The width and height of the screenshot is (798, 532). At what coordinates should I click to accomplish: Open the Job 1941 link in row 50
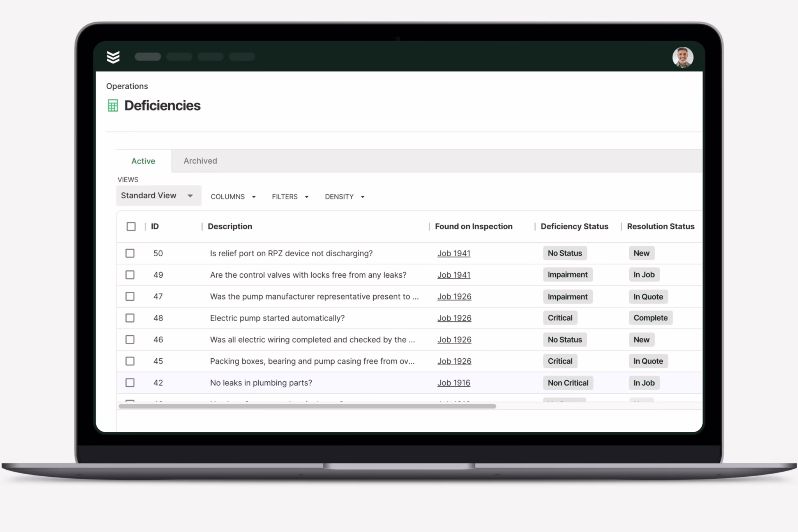pos(454,254)
